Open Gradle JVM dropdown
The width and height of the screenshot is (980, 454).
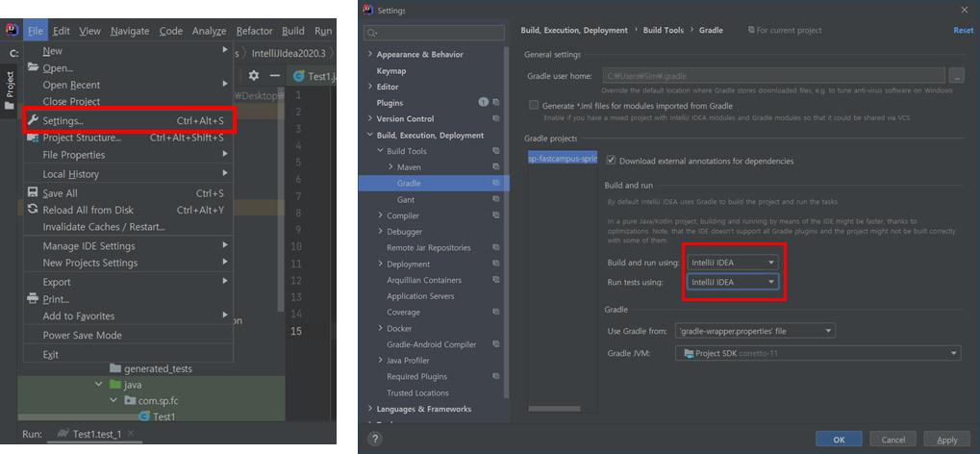pos(817,353)
